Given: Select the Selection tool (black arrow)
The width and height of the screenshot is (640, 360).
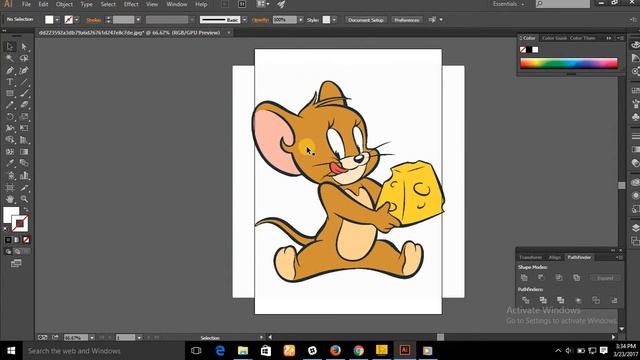Looking at the screenshot, I should coord(10,47).
